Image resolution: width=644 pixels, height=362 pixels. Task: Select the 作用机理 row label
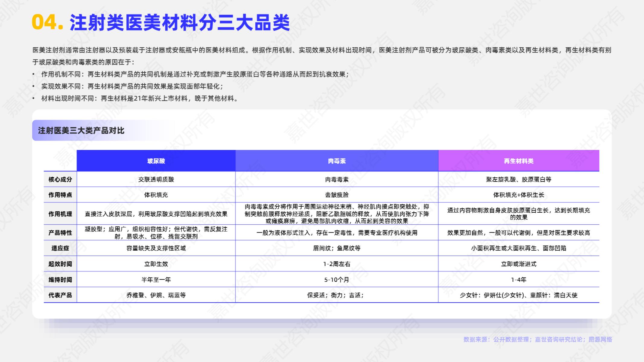tap(60, 214)
